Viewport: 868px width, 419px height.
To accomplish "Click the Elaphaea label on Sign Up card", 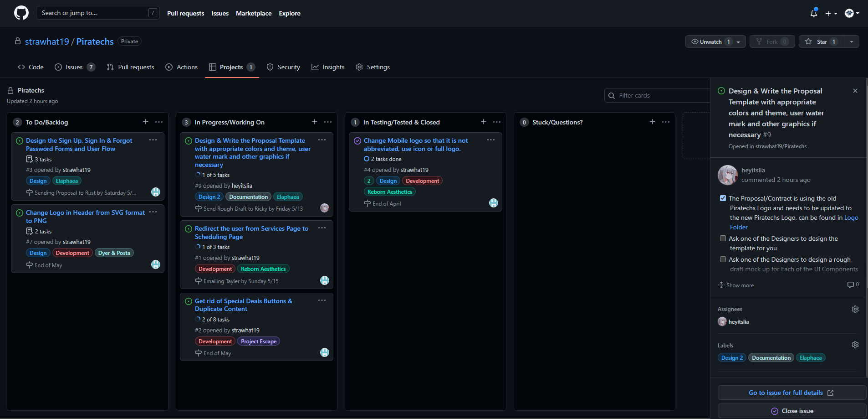I will (67, 181).
